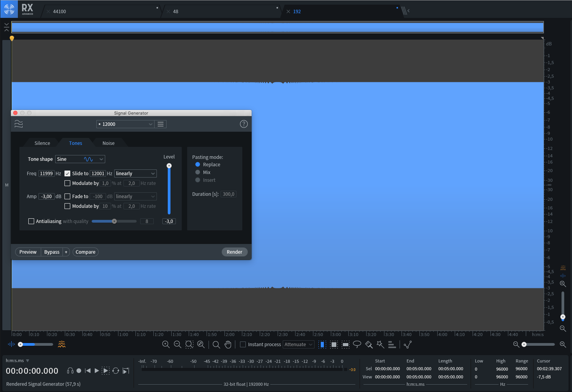Click the Level slider handle
Image resolution: width=572 pixels, height=392 pixels.
(x=169, y=166)
